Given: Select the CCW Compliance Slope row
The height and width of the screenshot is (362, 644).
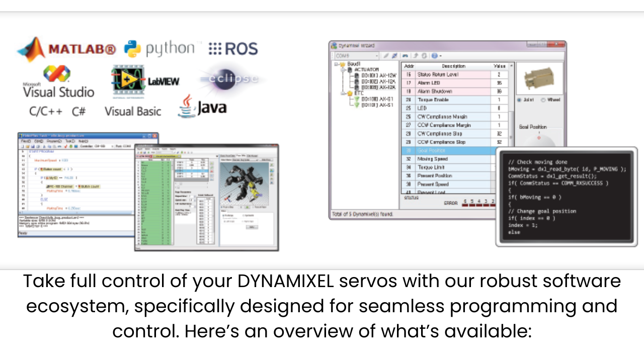Looking at the screenshot, I should (x=455, y=142).
